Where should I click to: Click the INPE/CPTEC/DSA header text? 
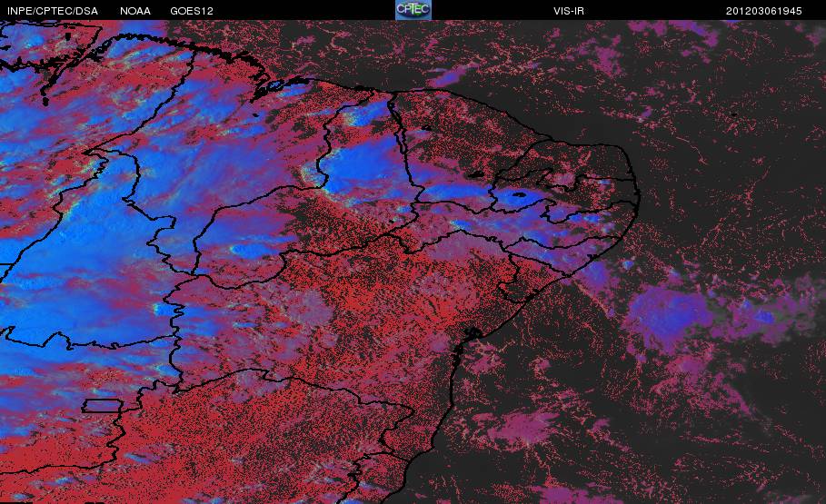click(x=53, y=11)
